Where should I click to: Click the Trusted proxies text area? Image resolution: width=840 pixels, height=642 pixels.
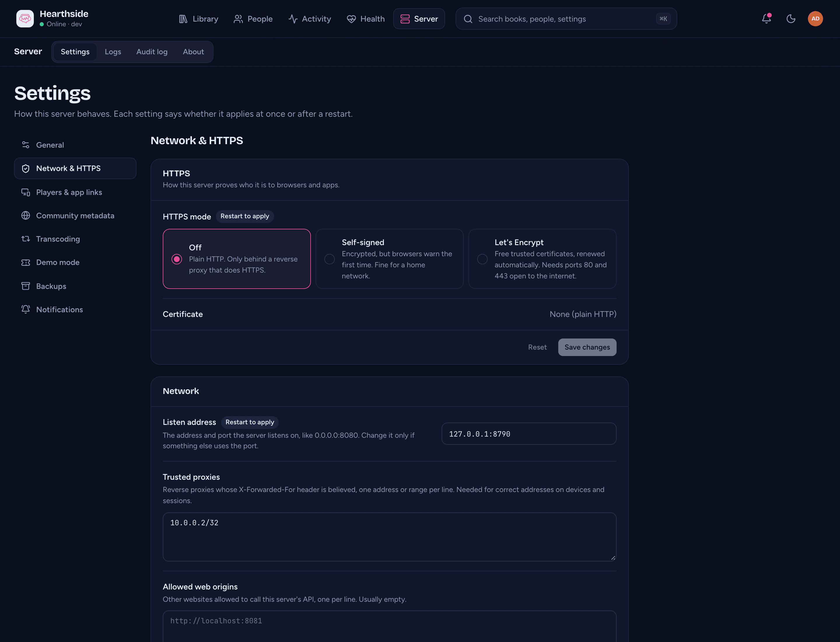pyautogui.click(x=389, y=537)
